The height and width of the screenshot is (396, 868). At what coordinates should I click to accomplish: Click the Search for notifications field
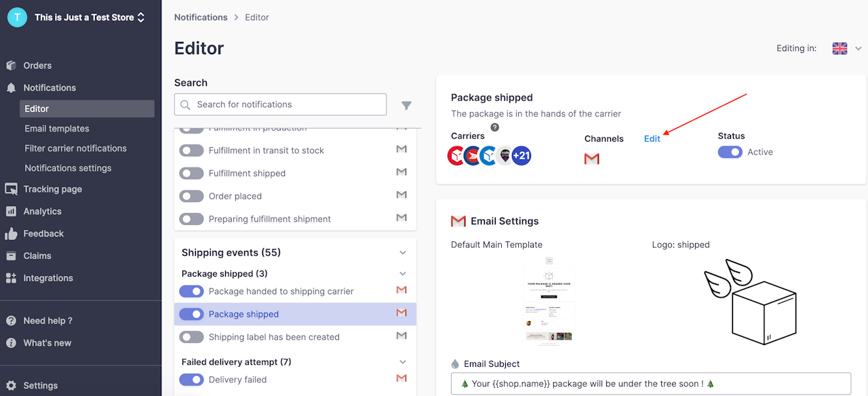(280, 104)
